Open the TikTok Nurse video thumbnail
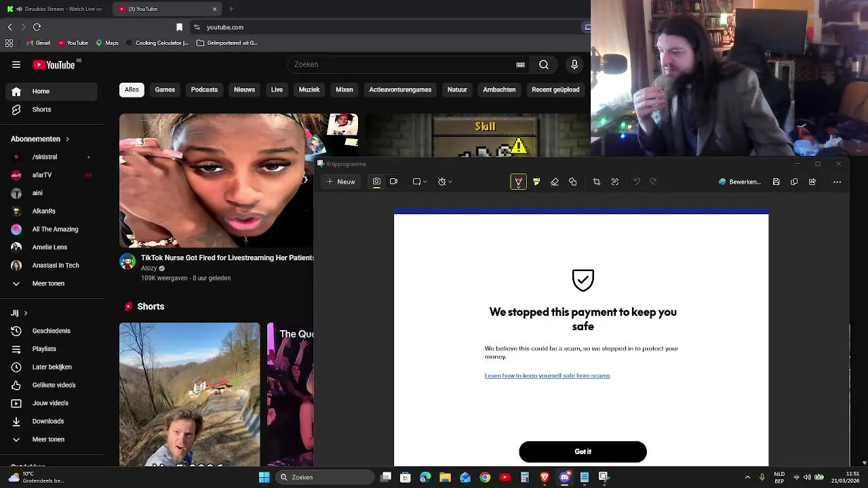868x488 pixels. pos(216,180)
